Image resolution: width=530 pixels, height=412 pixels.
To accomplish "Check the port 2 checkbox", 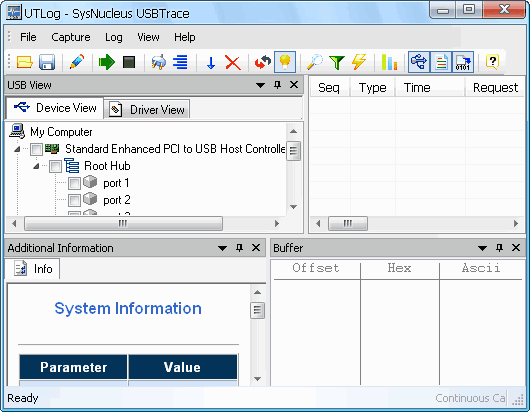I will point(74,200).
